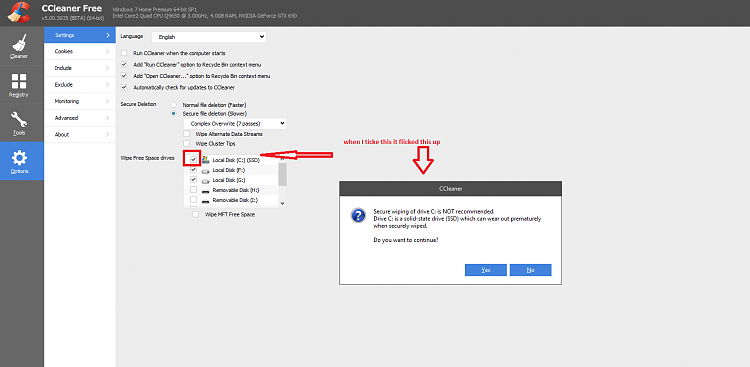Expand the Include chevron
750x367 pixels.
click(x=107, y=68)
